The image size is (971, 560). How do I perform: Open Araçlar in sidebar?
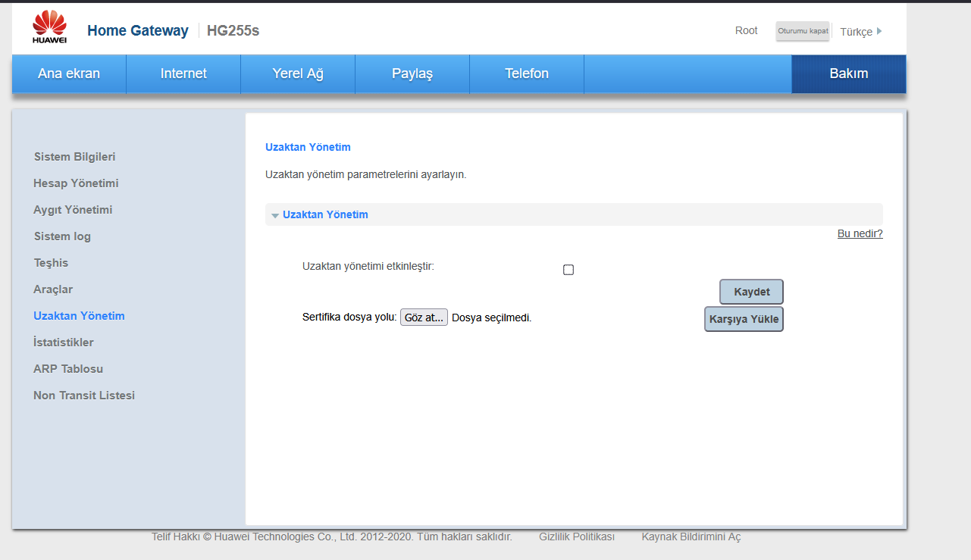click(x=53, y=289)
